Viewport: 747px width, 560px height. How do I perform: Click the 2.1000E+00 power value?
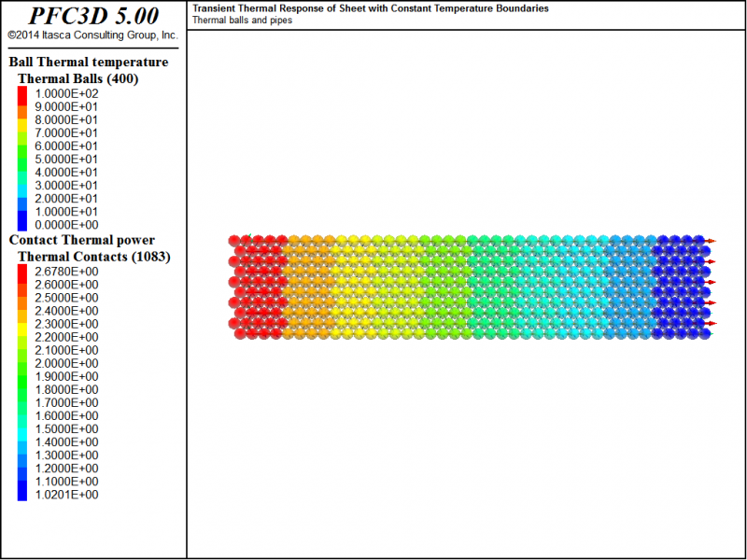[66, 350]
